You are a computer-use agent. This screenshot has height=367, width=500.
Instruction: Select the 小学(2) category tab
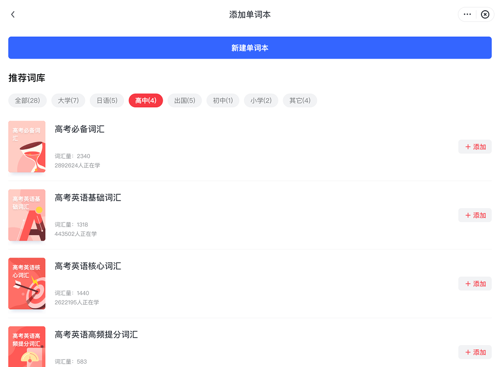click(261, 100)
